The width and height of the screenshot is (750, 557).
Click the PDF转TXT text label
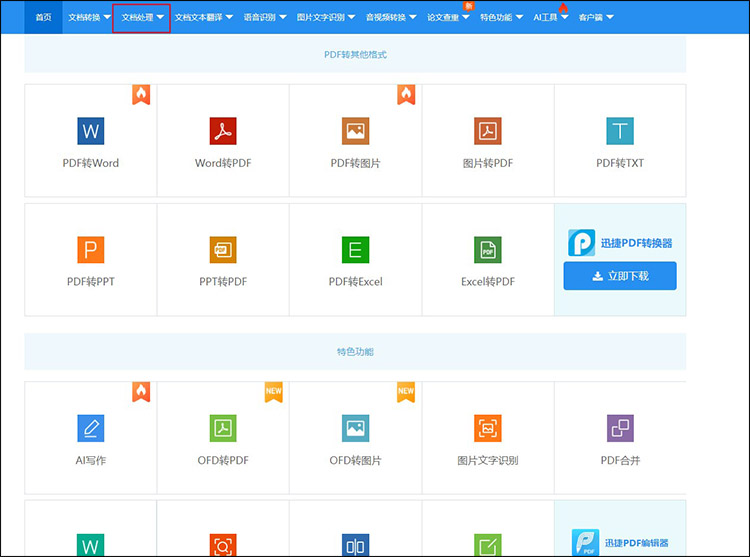[x=620, y=163]
